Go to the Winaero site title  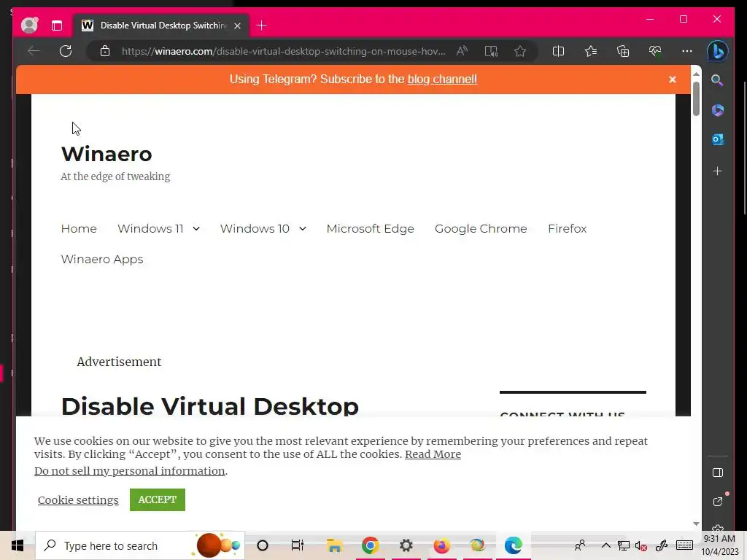pyautogui.click(x=107, y=154)
